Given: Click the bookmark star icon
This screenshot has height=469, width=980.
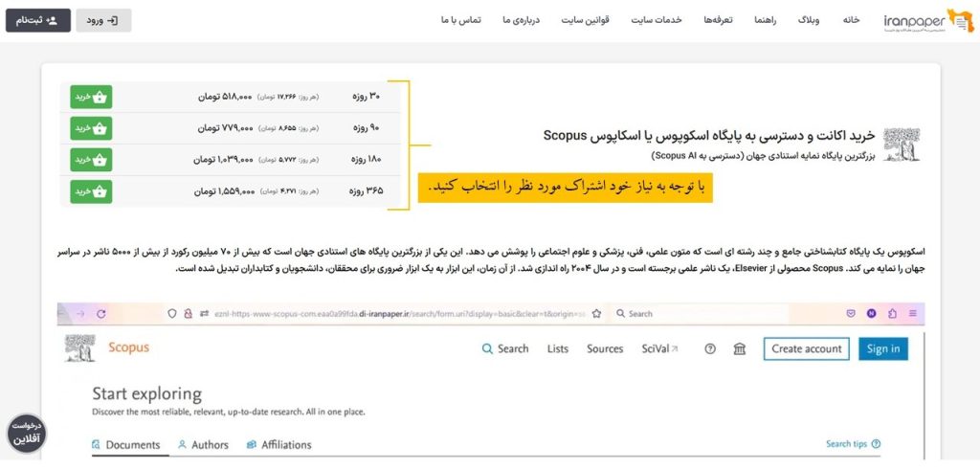Looking at the screenshot, I should 596,314.
